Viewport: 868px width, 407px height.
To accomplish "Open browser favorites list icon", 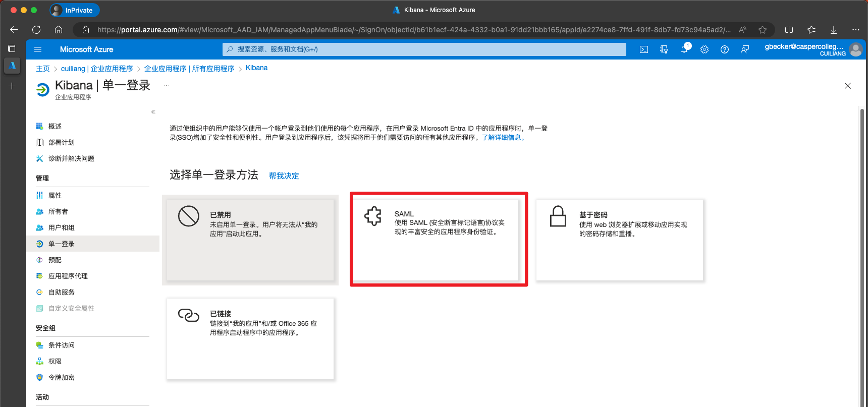I will click(x=811, y=30).
